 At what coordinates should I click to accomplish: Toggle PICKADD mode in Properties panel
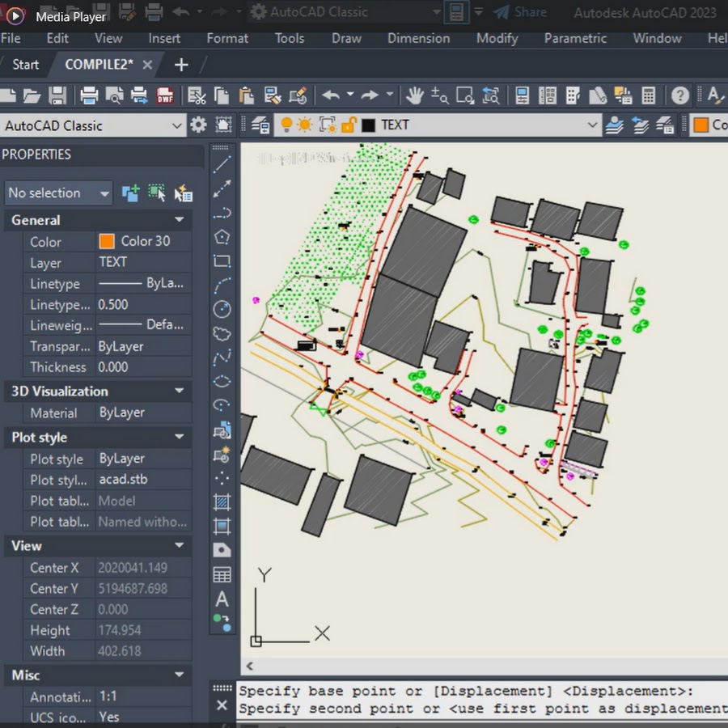(130, 193)
